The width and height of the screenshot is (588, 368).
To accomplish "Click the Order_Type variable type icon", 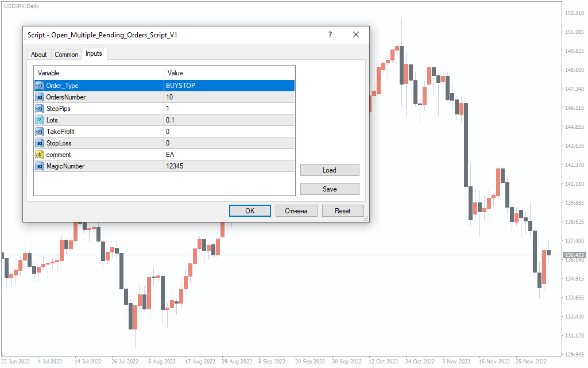I will pos(39,86).
